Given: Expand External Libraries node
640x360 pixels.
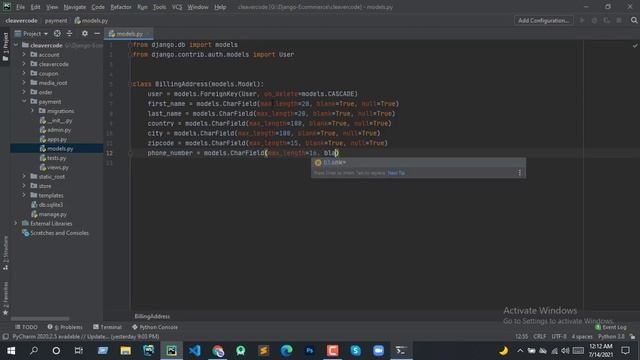Looking at the screenshot, I should coord(16,223).
